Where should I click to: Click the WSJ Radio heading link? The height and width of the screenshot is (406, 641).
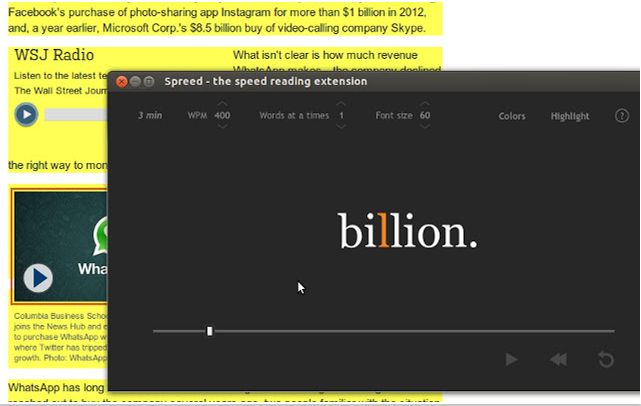pos(54,55)
